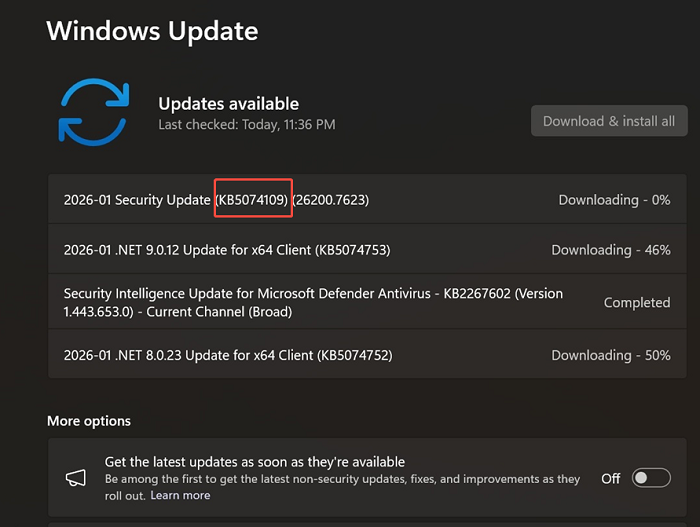Viewport: 700px width, 527px height.
Task: Click the Last checked timestamp text
Action: [246, 125]
